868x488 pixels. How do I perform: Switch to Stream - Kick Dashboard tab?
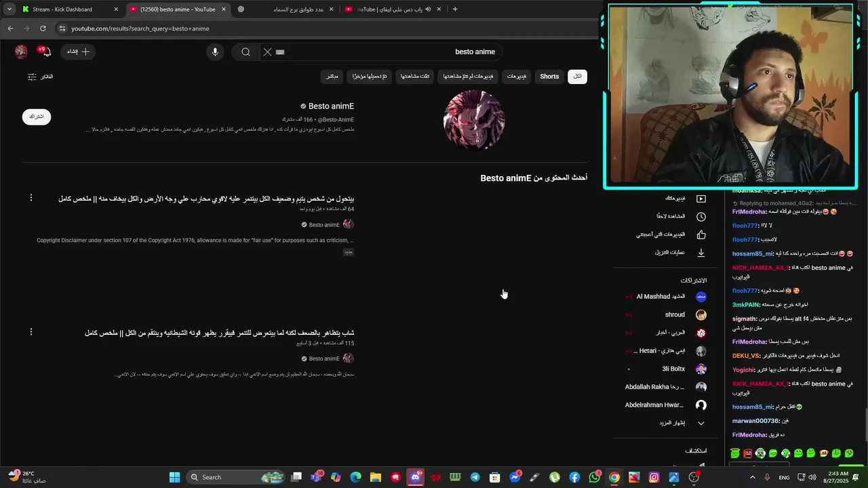(70, 9)
